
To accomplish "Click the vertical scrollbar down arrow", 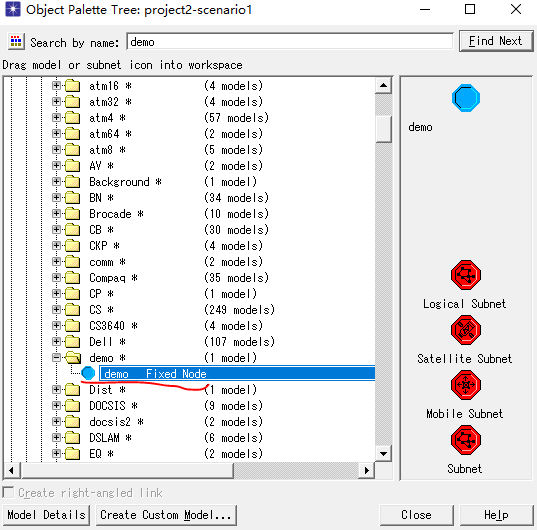I will pos(383,454).
